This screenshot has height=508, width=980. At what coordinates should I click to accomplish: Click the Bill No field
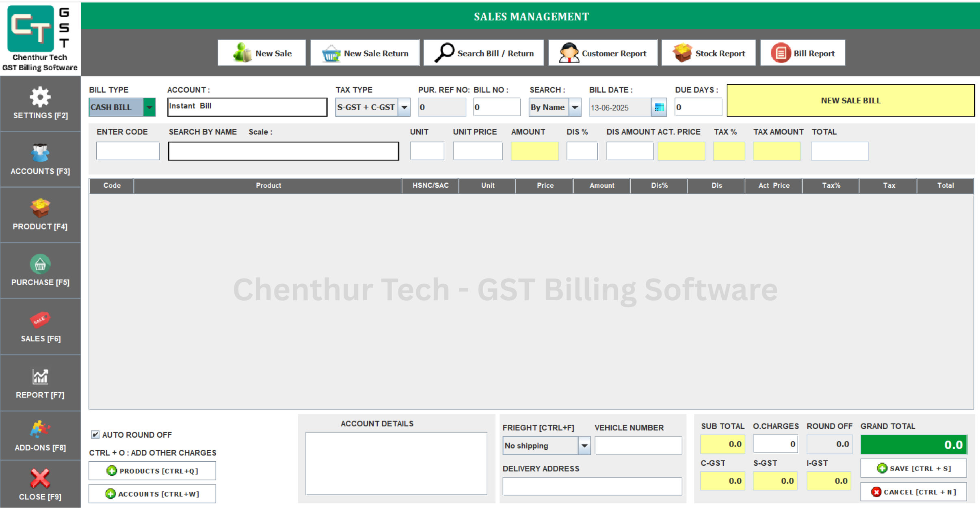point(497,107)
